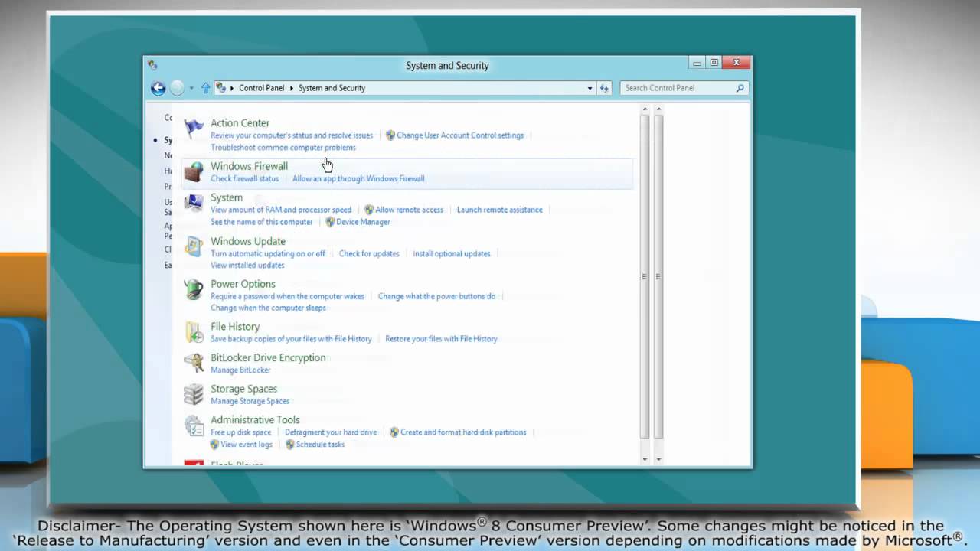Click Review your computer's status and resolve issues
The image size is (980, 551).
pos(292,135)
